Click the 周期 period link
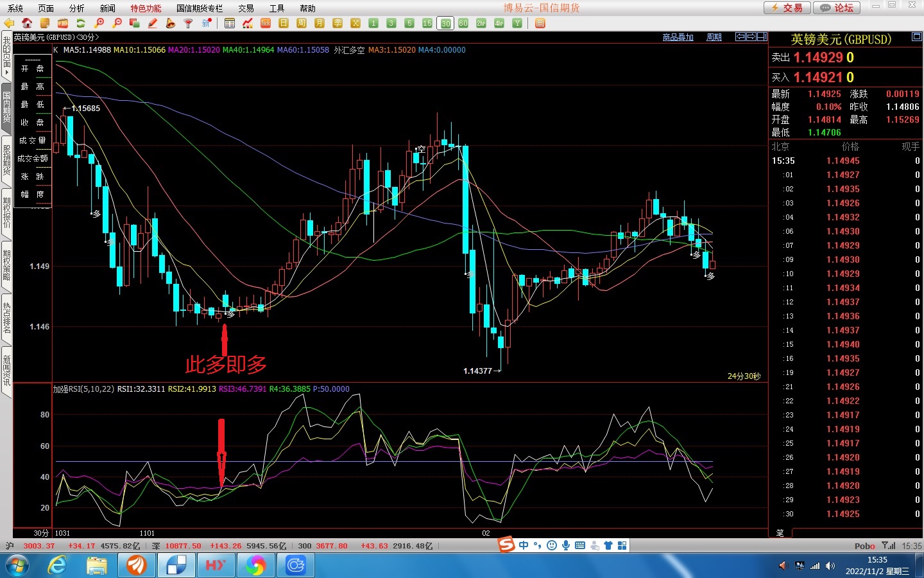The width and height of the screenshot is (924, 578). [714, 37]
